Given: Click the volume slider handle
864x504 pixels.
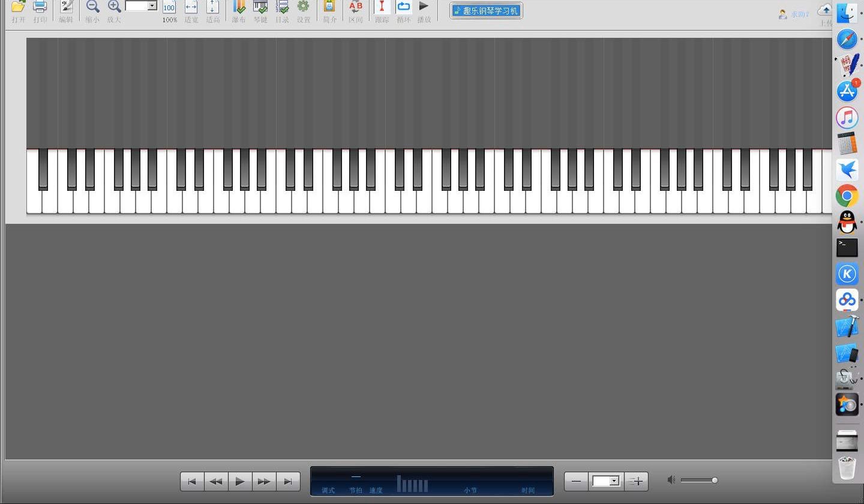Looking at the screenshot, I should 715,480.
